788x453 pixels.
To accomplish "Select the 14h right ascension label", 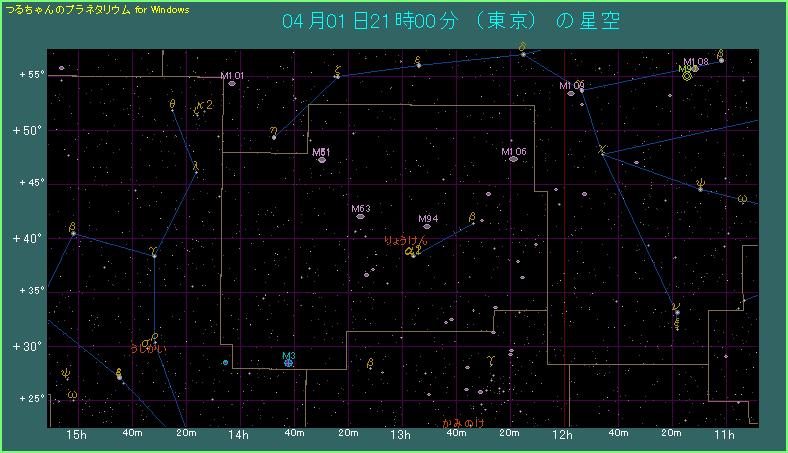I will (x=238, y=435).
